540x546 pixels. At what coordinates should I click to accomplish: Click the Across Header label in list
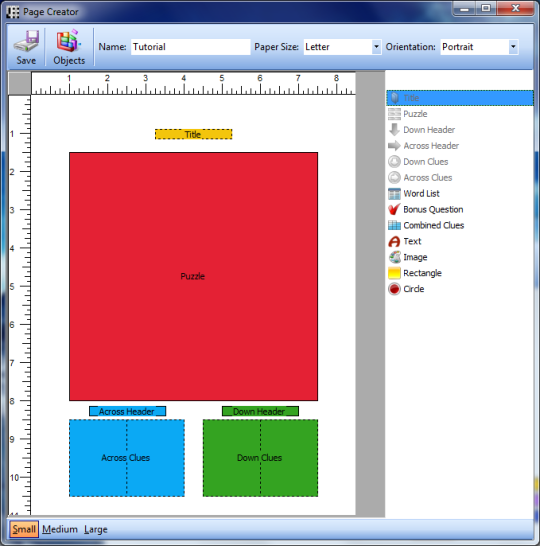[431, 146]
